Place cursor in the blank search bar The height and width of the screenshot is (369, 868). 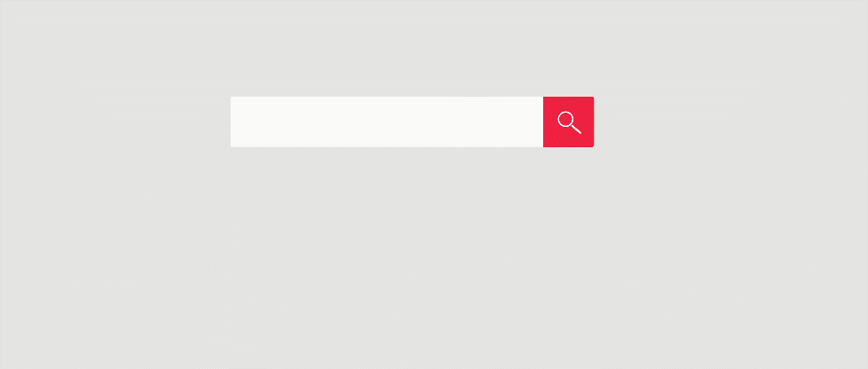pos(386,122)
